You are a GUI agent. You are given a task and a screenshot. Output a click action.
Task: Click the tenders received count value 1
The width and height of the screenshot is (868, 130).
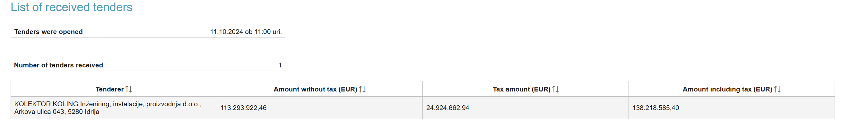point(280,65)
